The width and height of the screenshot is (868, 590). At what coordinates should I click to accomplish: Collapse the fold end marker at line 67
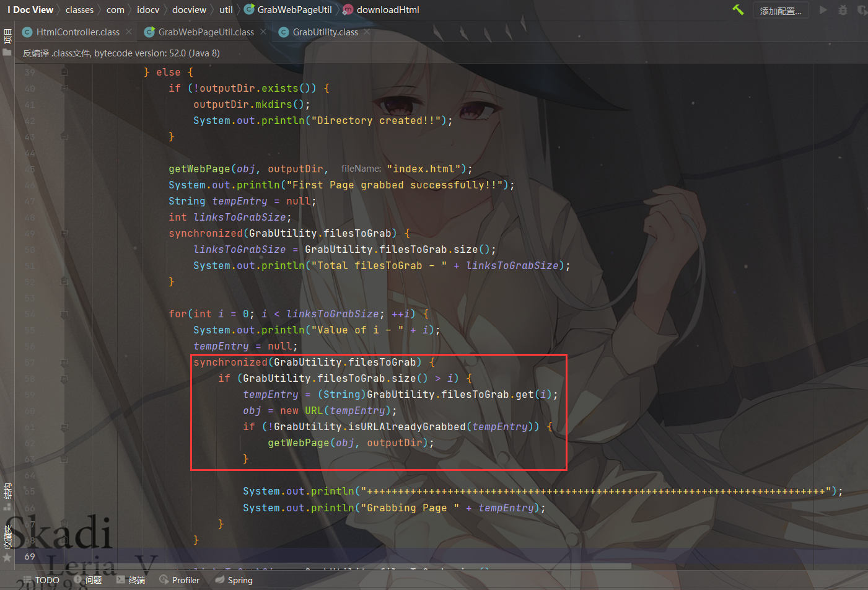click(64, 524)
